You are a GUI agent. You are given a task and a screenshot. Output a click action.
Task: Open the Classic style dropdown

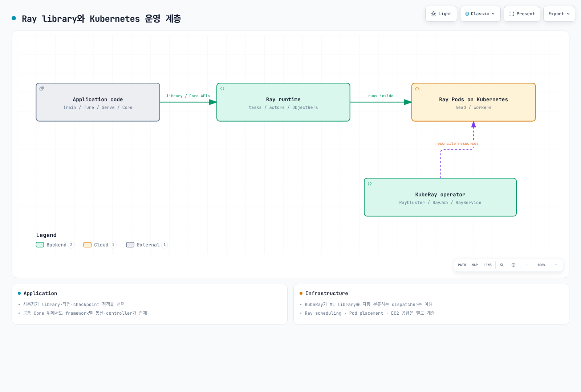point(480,14)
